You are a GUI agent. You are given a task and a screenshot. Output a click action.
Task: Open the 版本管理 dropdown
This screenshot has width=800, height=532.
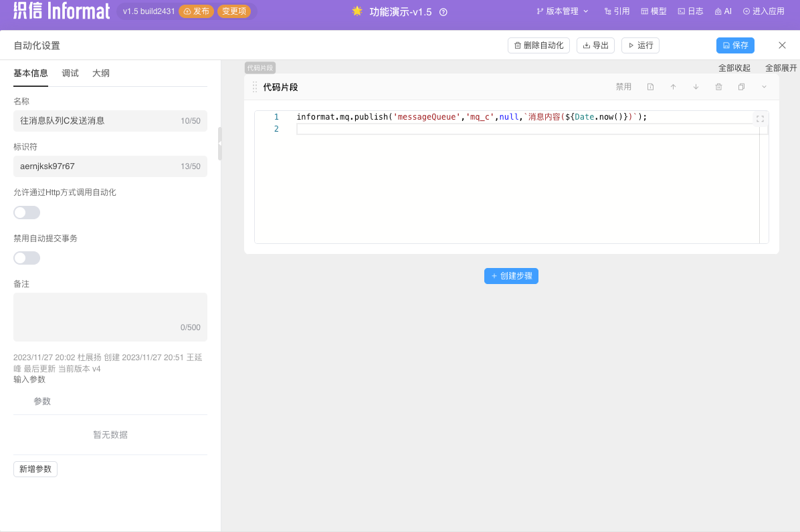(562, 11)
